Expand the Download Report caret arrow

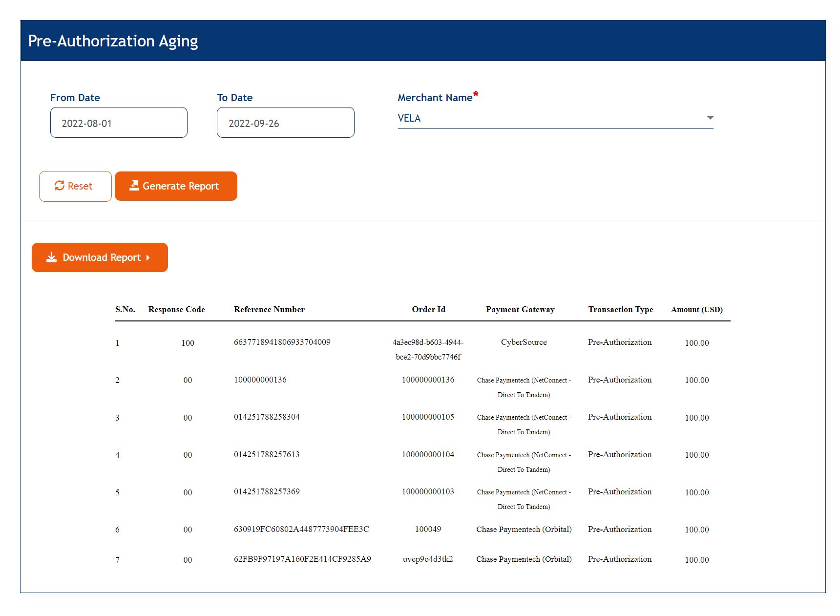(148, 257)
